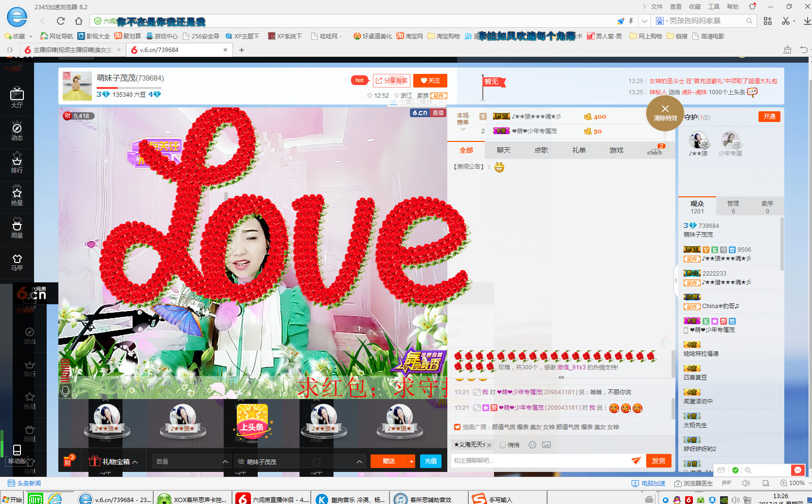The image size is (812, 504).
Task: Click the browser status bar volume icon
Action: pyautogui.click(x=746, y=483)
